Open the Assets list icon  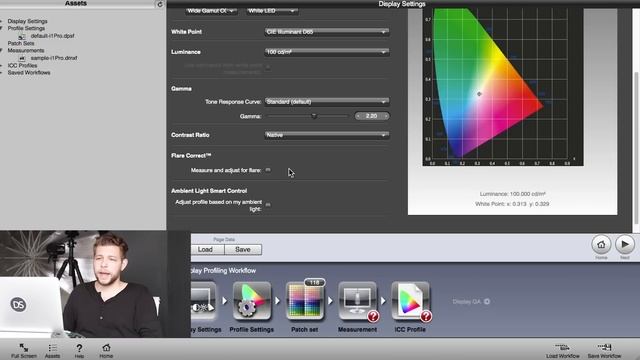pyautogui.click(x=52, y=348)
